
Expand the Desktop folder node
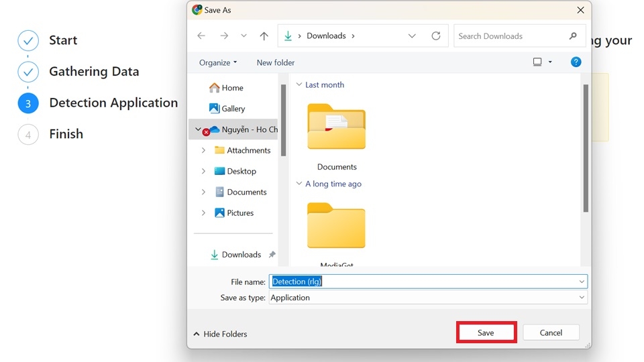(203, 171)
